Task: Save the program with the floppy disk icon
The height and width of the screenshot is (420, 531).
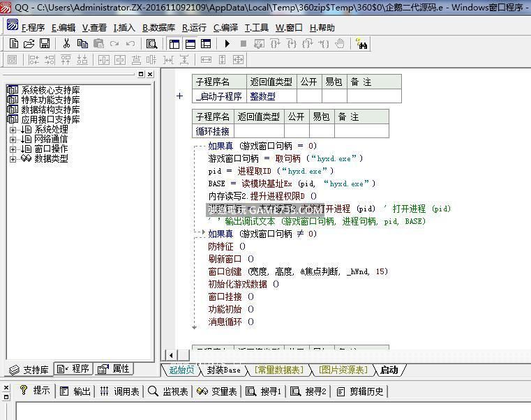Action: coord(45,43)
